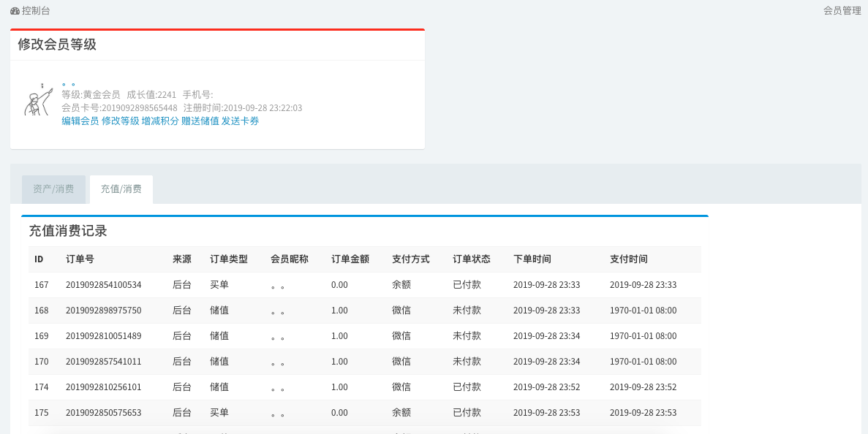
Task: Click amount 0.00 in row 167
Action: coord(339,285)
